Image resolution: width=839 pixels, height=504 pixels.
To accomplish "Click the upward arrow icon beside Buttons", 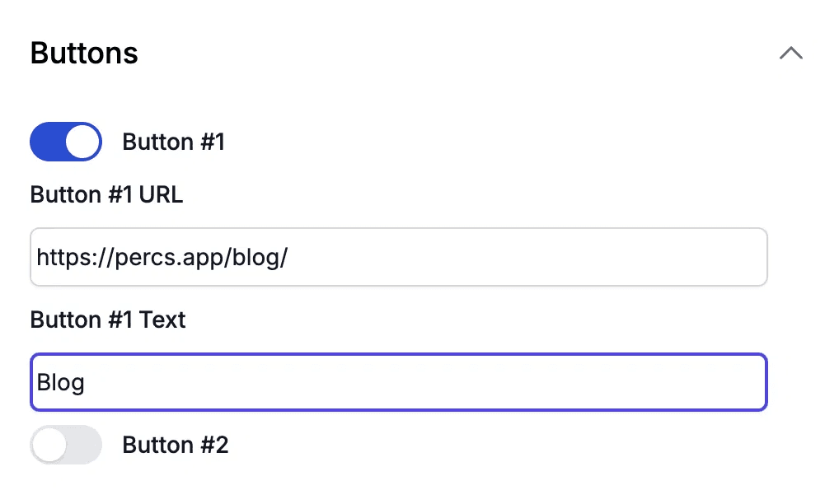I will [791, 53].
